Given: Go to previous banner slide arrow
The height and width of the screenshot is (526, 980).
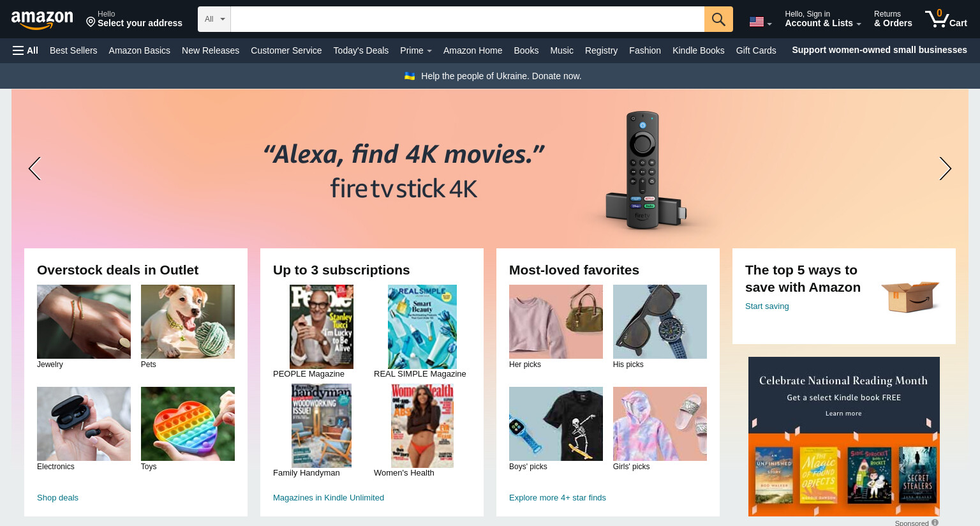Looking at the screenshot, I should click(x=34, y=169).
